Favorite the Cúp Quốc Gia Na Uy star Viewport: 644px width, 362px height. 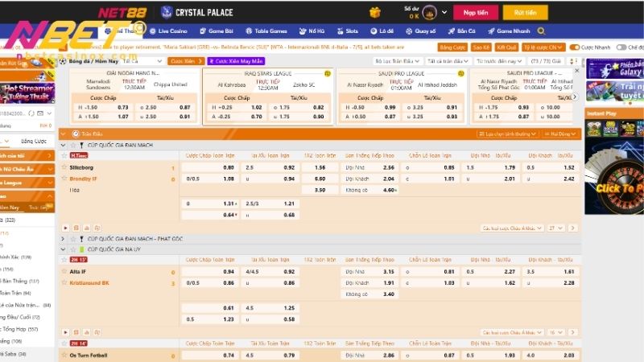click(73, 249)
